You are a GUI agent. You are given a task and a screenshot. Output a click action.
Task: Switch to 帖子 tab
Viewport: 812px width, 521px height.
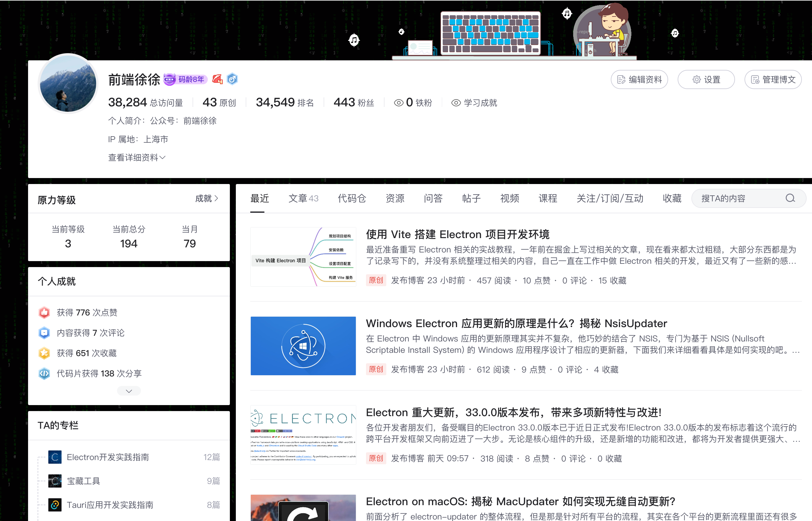[471, 199]
